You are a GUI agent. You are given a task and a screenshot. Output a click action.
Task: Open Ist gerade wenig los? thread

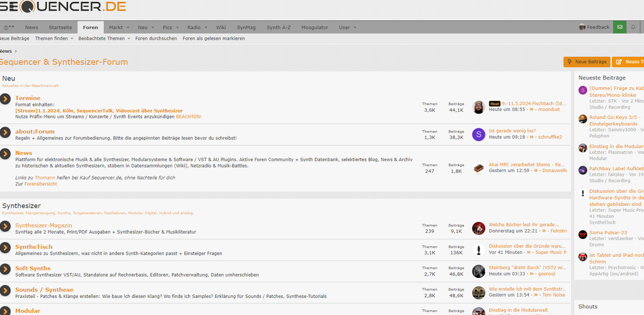[512, 130]
